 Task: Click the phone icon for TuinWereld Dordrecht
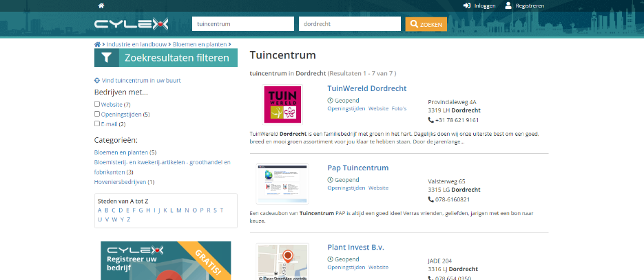coord(431,120)
